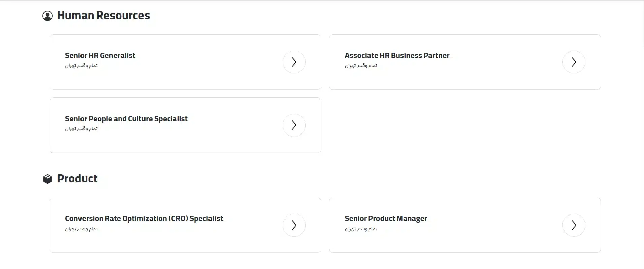Click location text under Senior Product Manager
Screen dimensions: 644x269
(x=361, y=229)
